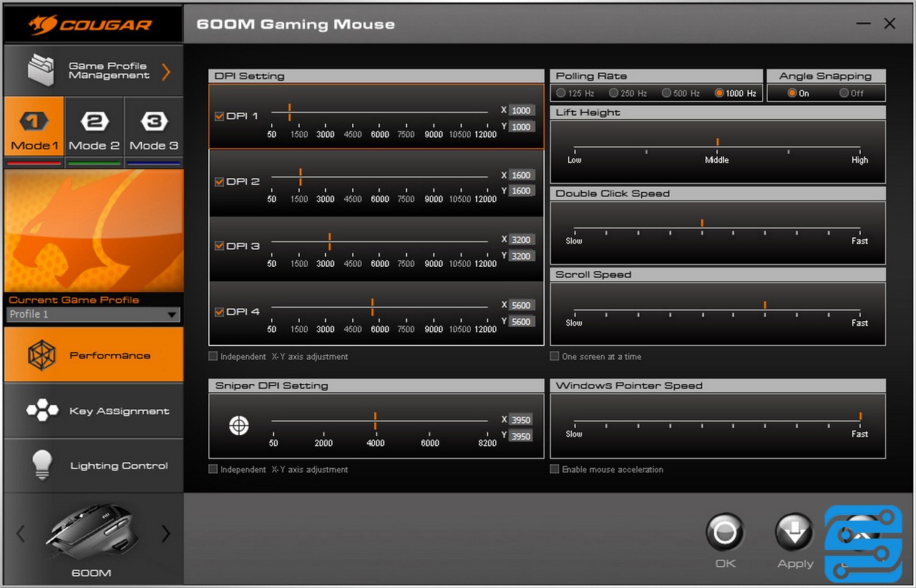Turn Angle Snapping On
The width and height of the screenshot is (916, 588).
point(791,93)
